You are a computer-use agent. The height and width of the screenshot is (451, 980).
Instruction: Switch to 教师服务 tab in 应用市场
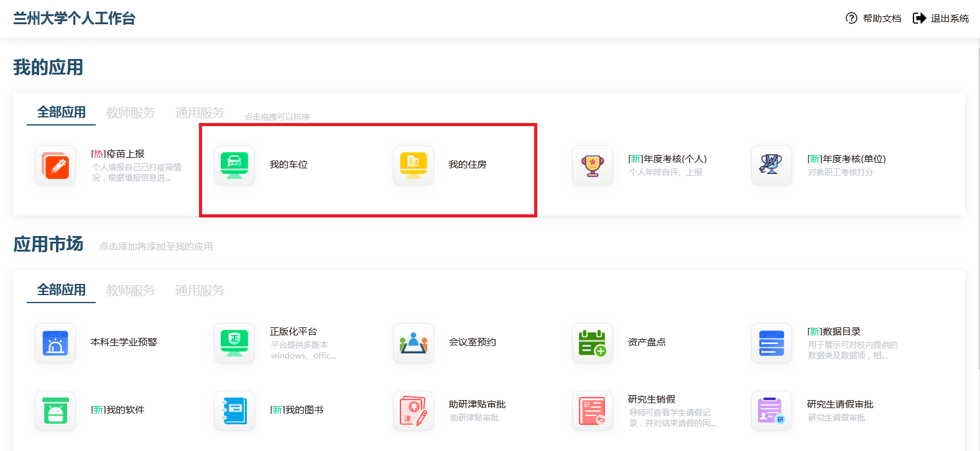[x=130, y=290]
